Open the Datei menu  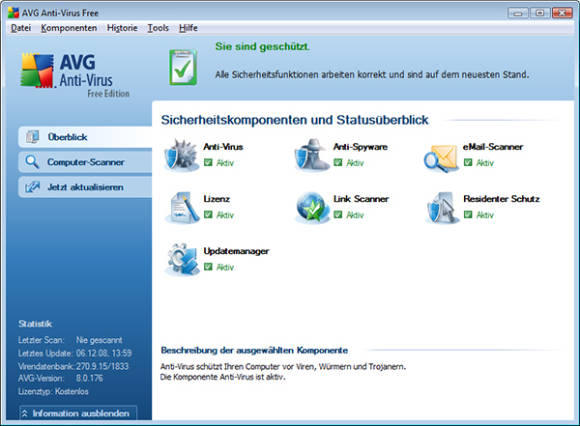pyautogui.click(x=21, y=28)
